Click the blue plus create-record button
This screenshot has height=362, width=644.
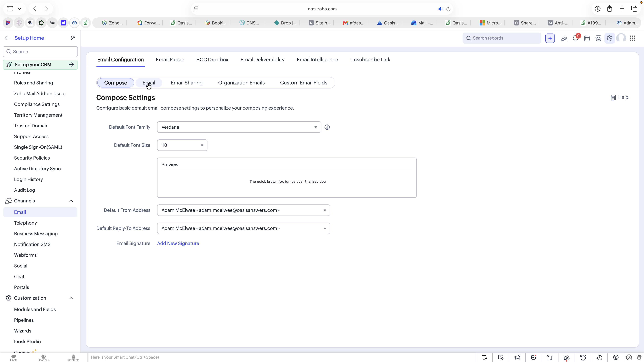pos(550,38)
